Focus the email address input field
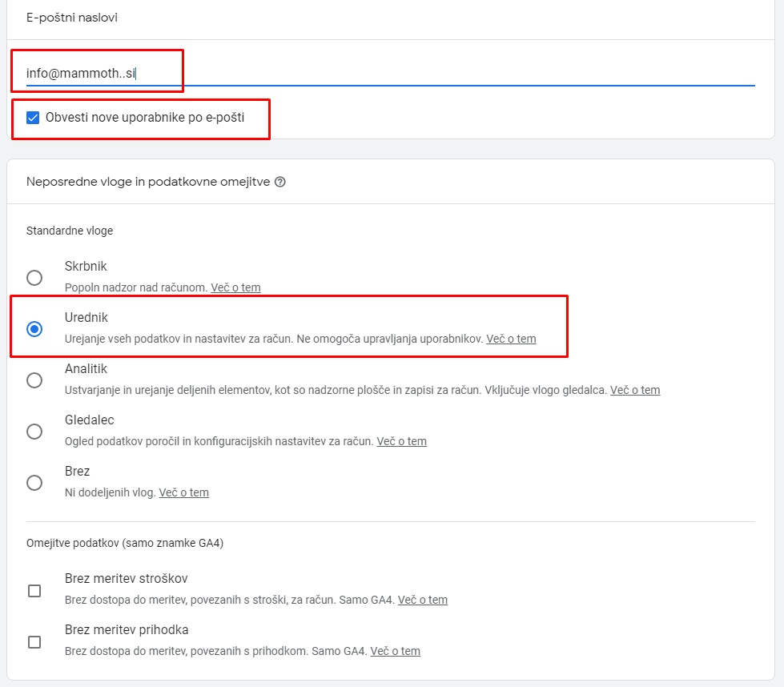784x687 pixels. point(391,74)
